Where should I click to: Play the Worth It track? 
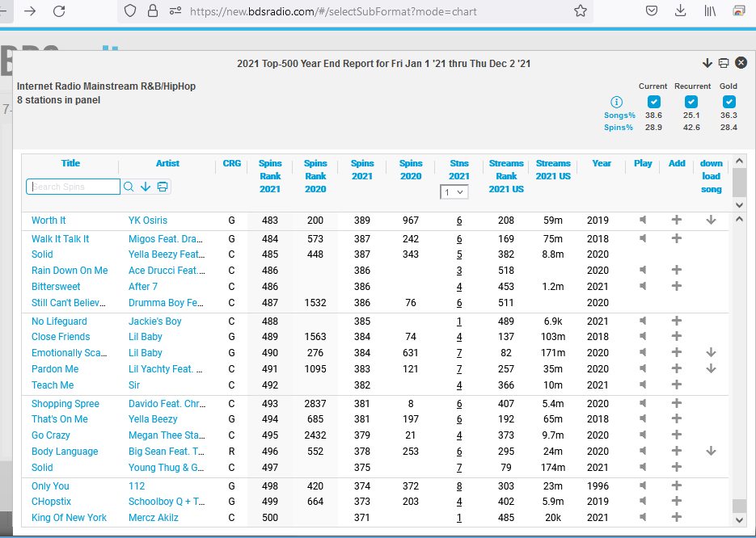click(x=643, y=220)
